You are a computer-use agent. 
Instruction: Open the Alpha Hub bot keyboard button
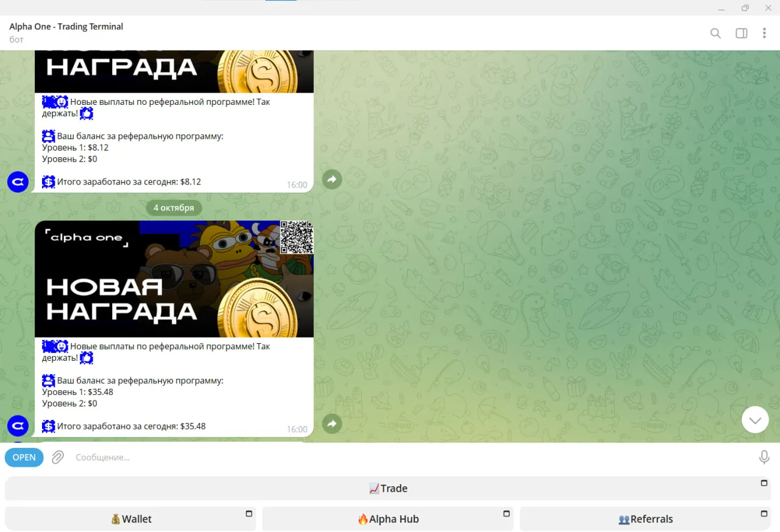coord(388,519)
